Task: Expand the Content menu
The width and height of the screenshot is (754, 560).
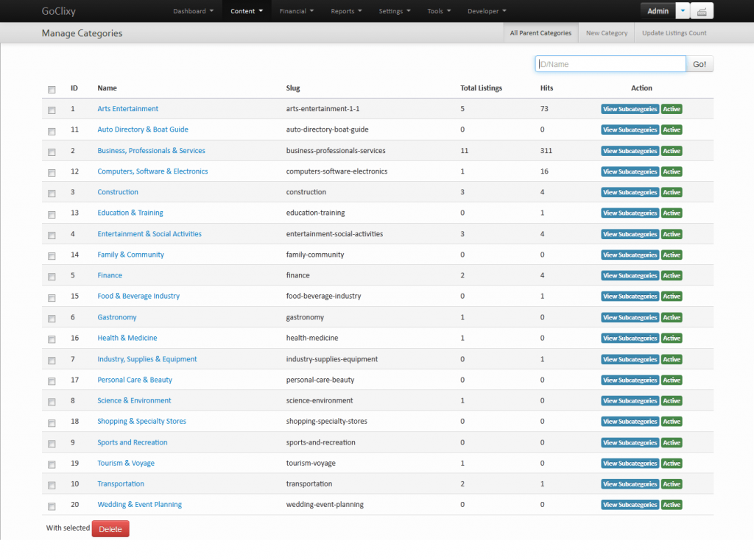Action: [x=247, y=11]
